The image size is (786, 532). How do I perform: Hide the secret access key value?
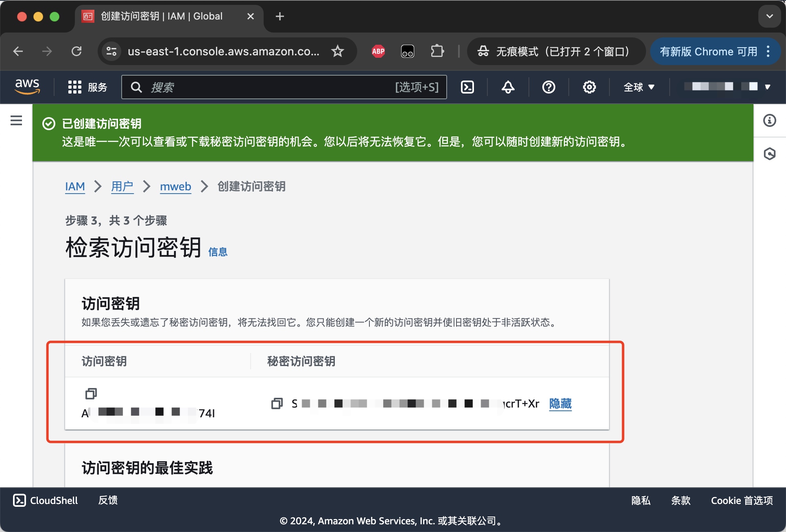pos(560,403)
